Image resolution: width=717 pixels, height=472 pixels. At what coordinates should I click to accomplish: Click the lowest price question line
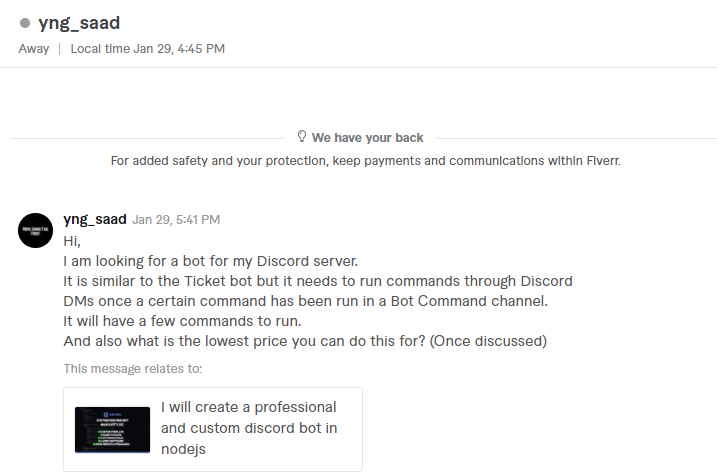[x=305, y=341]
